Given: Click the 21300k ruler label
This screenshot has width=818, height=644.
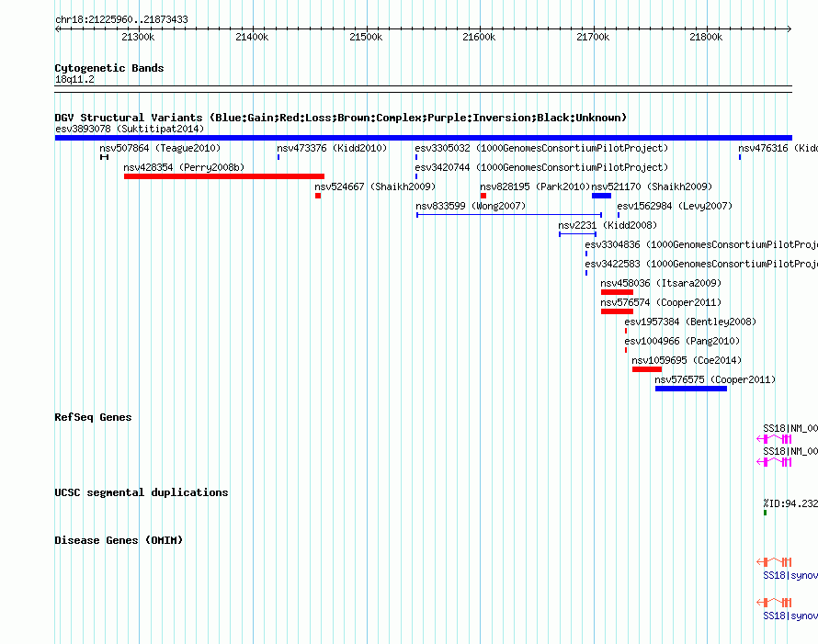Looking at the screenshot, I should tap(138, 37).
